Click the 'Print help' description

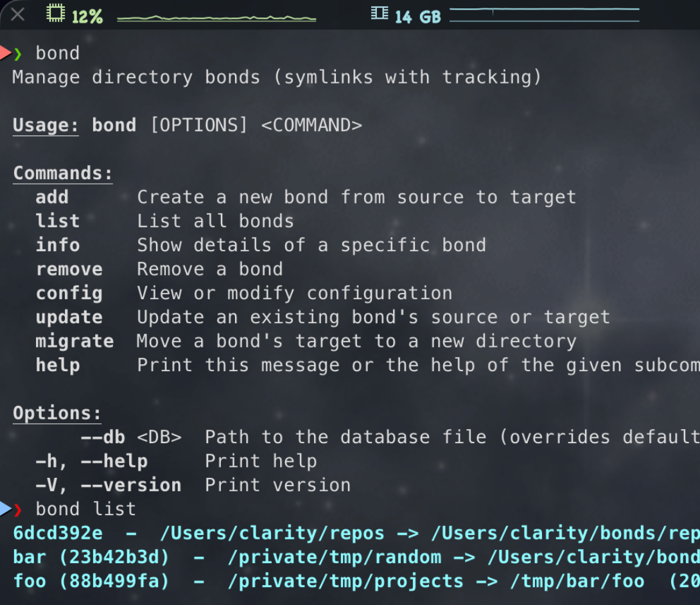[261, 461]
